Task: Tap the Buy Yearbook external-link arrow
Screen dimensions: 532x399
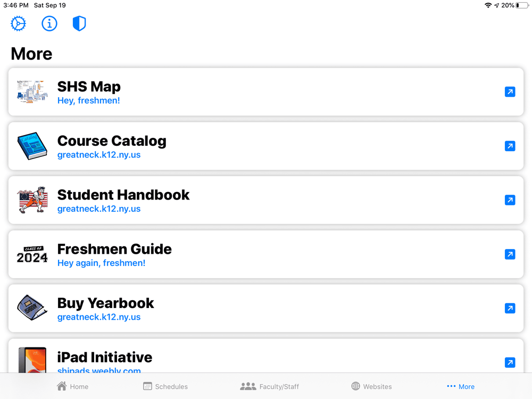Action: pos(510,309)
